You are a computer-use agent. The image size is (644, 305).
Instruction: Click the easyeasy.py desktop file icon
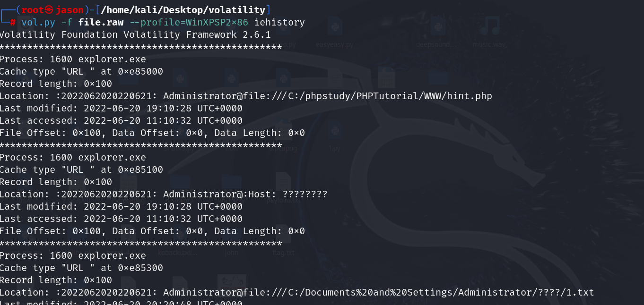pyautogui.click(x=334, y=29)
